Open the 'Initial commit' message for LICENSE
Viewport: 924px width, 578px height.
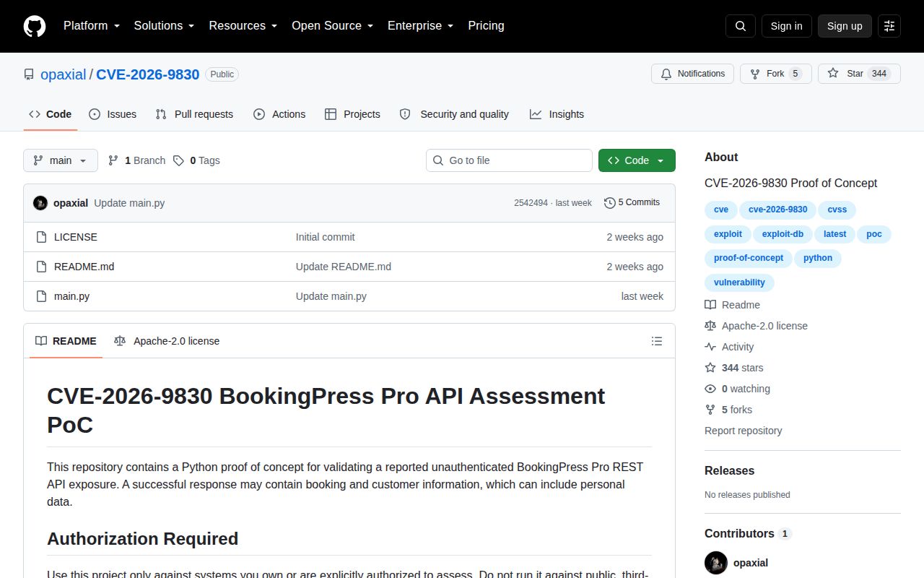pyautogui.click(x=325, y=237)
